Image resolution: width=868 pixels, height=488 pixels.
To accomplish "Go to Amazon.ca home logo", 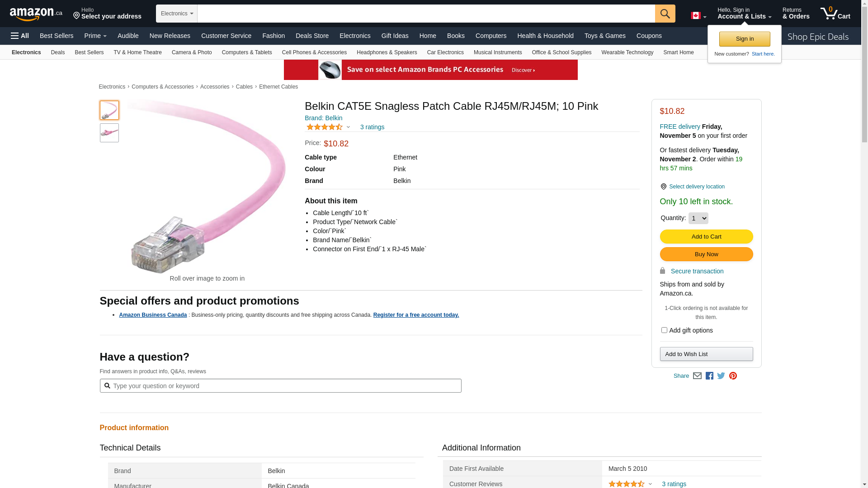I will click(36, 14).
